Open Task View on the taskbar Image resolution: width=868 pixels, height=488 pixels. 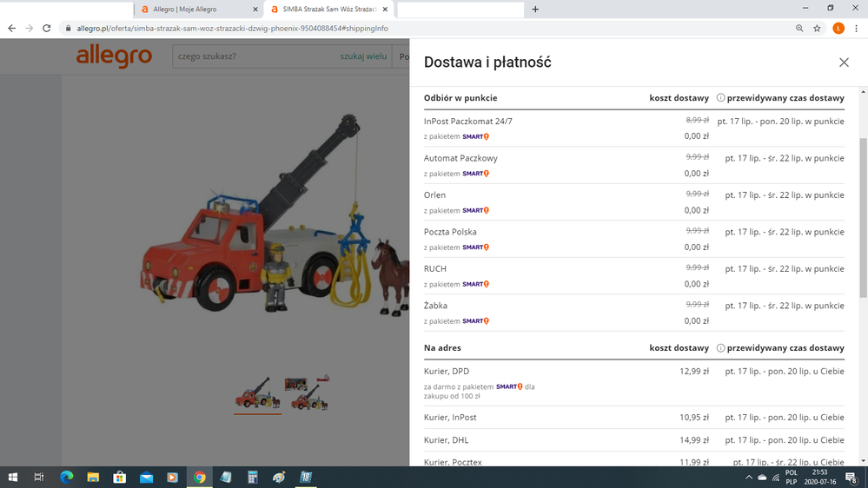pyautogui.click(x=39, y=477)
